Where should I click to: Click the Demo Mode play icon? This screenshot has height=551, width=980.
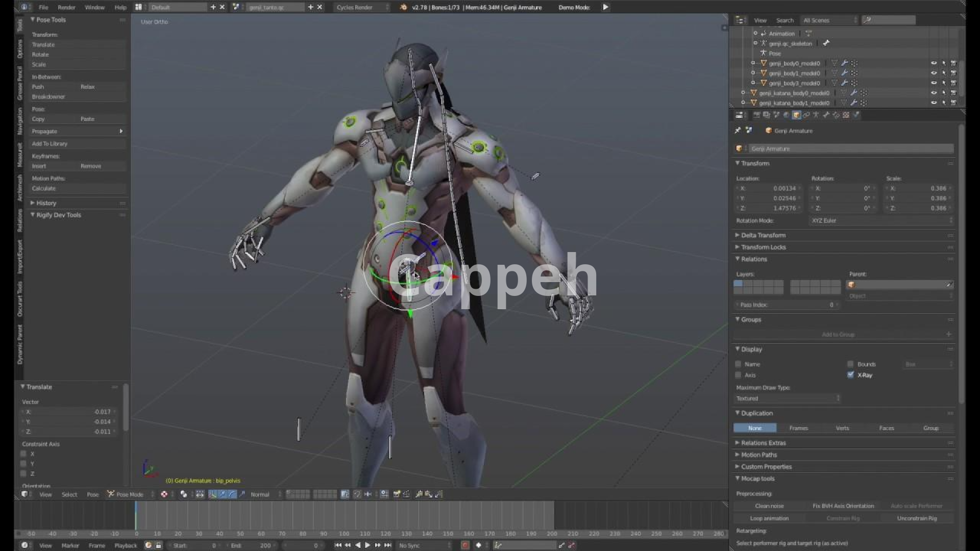605,7
